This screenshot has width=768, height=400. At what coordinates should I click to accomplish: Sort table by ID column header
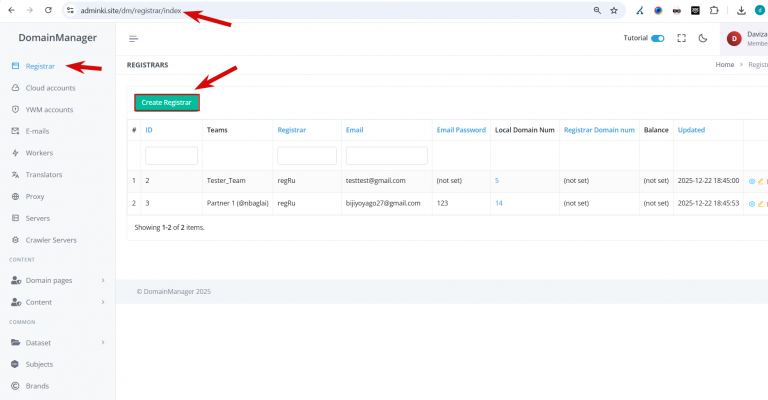click(149, 130)
